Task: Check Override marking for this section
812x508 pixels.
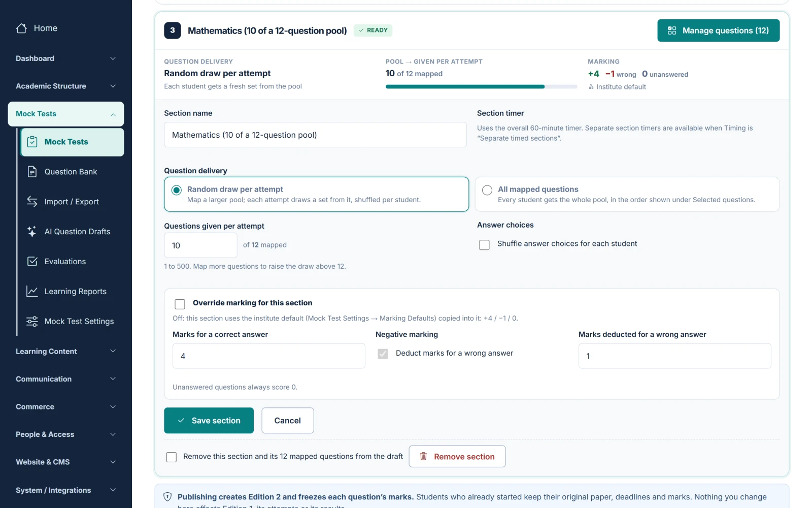Action: (x=180, y=304)
